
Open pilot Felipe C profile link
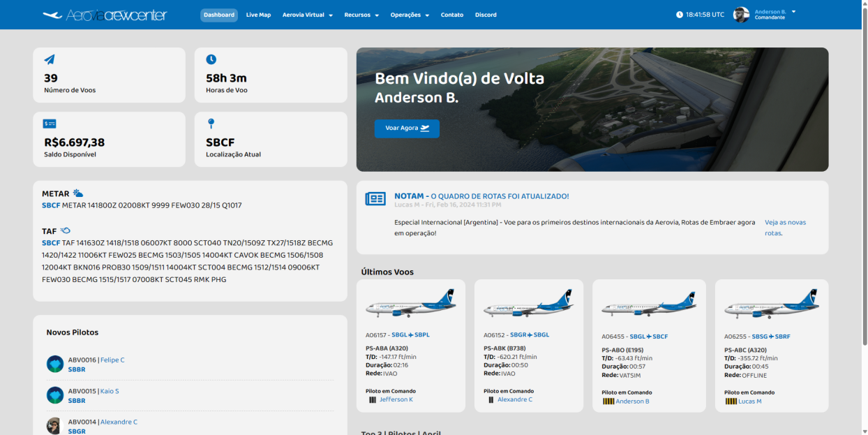point(112,360)
